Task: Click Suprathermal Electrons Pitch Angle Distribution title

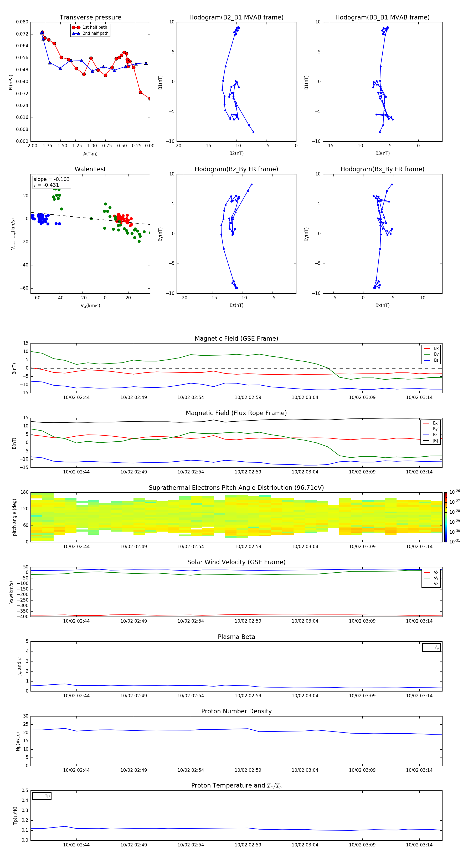Action: [236, 488]
